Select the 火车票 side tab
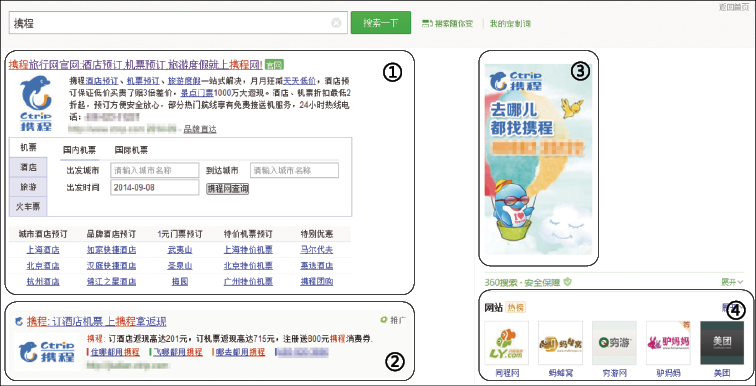This screenshot has height=386, width=756. pos(28,206)
